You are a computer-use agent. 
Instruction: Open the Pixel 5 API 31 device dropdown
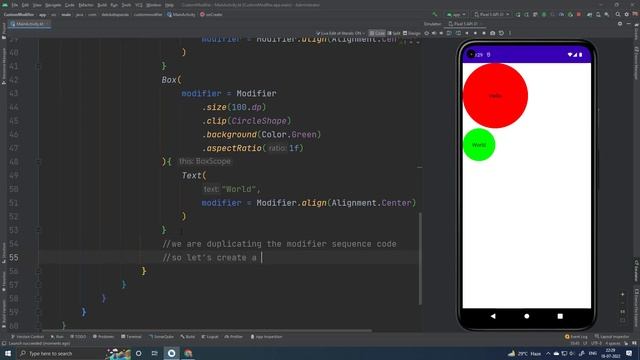click(x=492, y=14)
